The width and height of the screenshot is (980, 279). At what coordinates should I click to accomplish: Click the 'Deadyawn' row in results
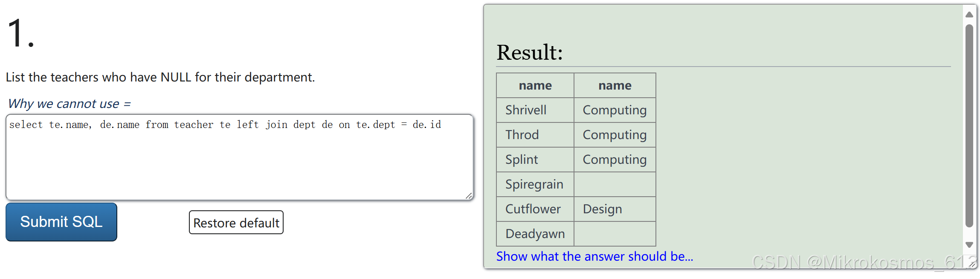point(535,234)
